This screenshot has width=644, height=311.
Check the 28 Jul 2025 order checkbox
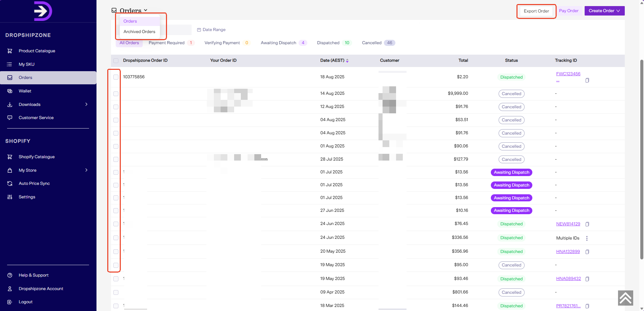pyautogui.click(x=116, y=159)
